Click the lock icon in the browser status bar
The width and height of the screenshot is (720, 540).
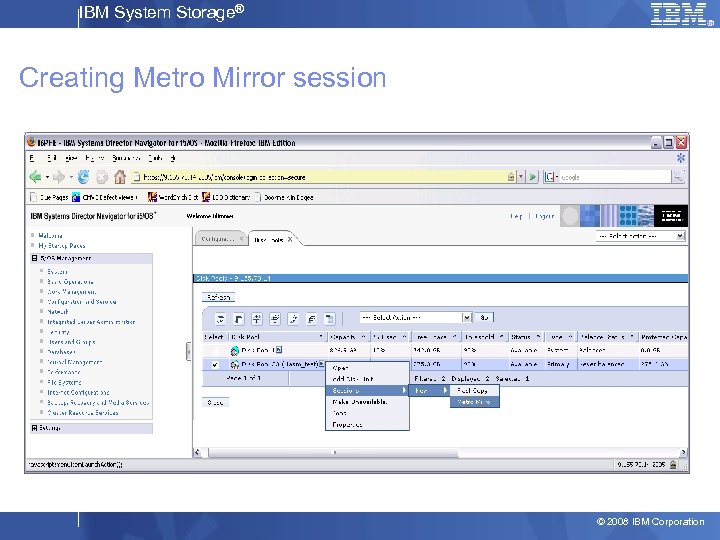(x=673, y=465)
